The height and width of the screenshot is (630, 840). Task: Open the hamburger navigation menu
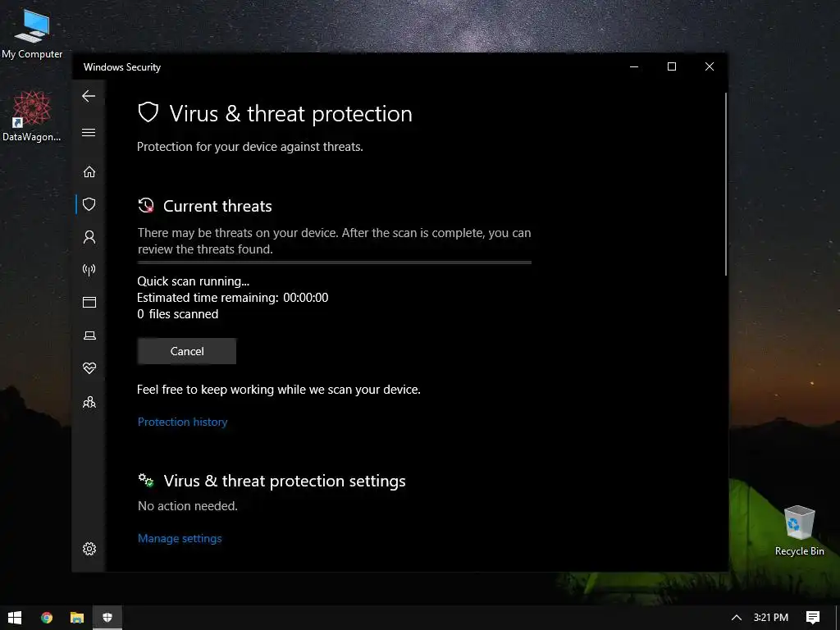[89, 132]
